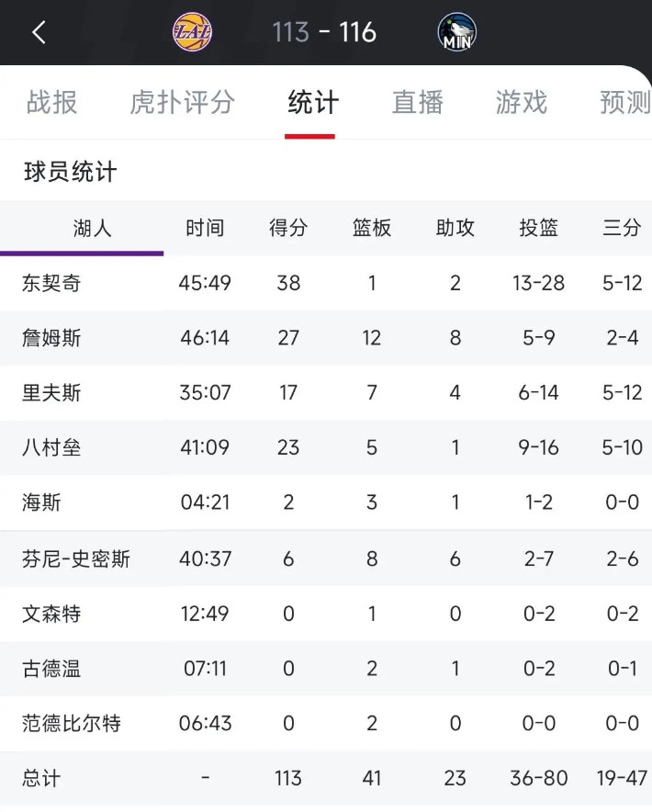Tap the 助攻 column header
652x812 pixels.
[455, 228]
